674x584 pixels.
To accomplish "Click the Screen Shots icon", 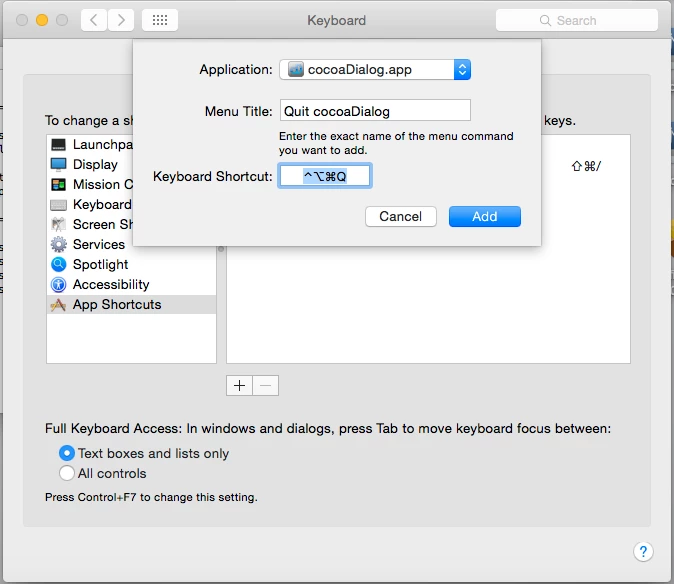I will 58,224.
